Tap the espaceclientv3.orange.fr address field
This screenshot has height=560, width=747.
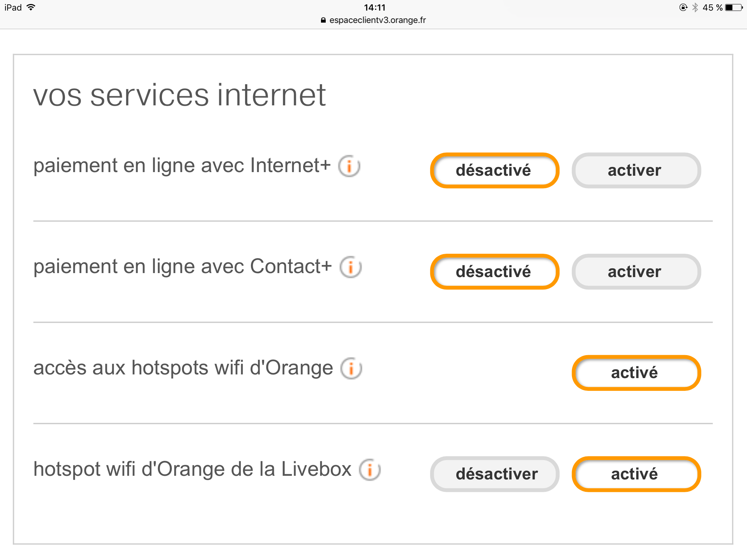(x=377, y=20)
